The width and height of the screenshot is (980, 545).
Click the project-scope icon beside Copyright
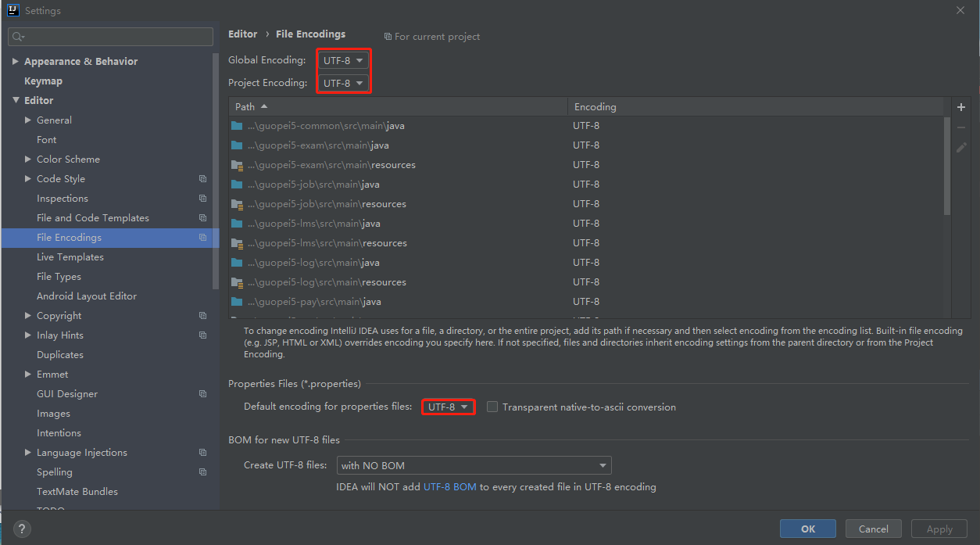(x=202, y=316)
